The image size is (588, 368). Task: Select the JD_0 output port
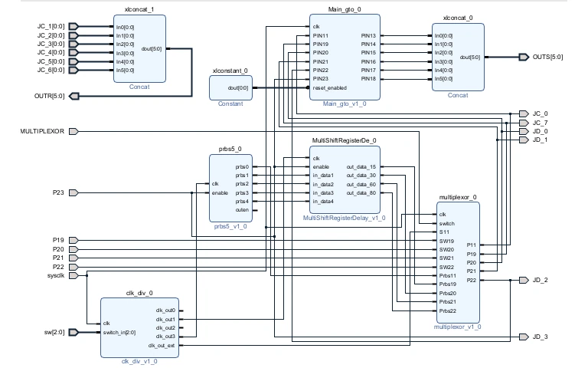524,131
